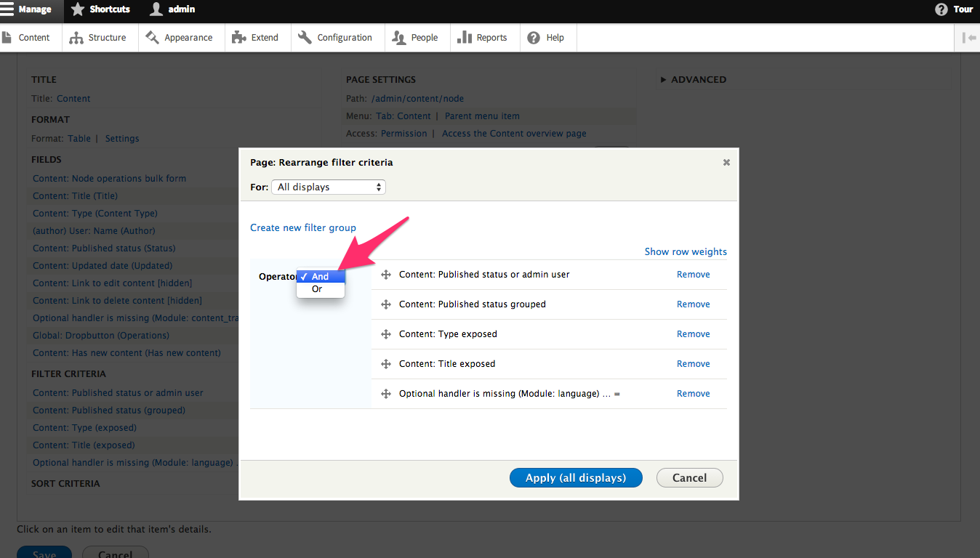
Task: Click Content: Node operations bulk form field
Action: pyautogui.click(x=109, y=179)
